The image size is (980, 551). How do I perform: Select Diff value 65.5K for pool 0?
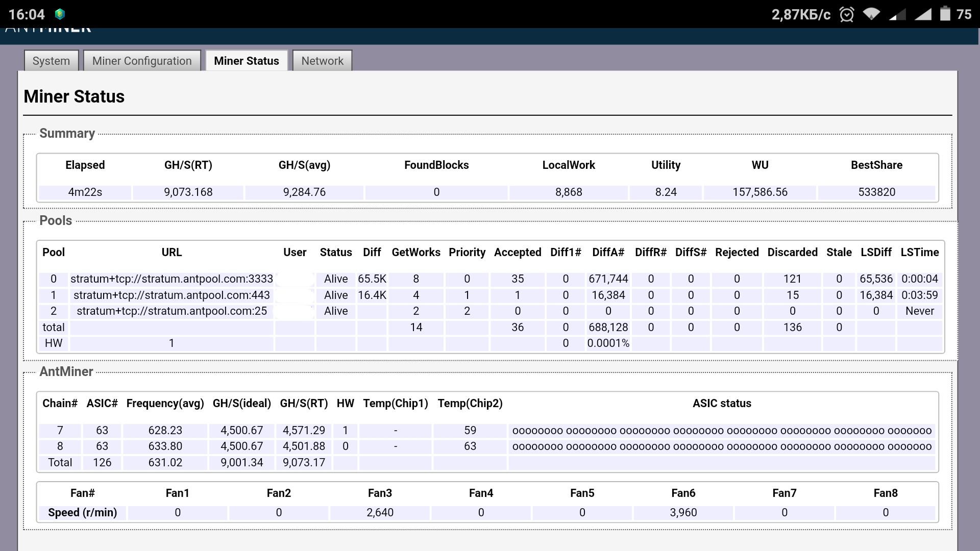point(372,279)
